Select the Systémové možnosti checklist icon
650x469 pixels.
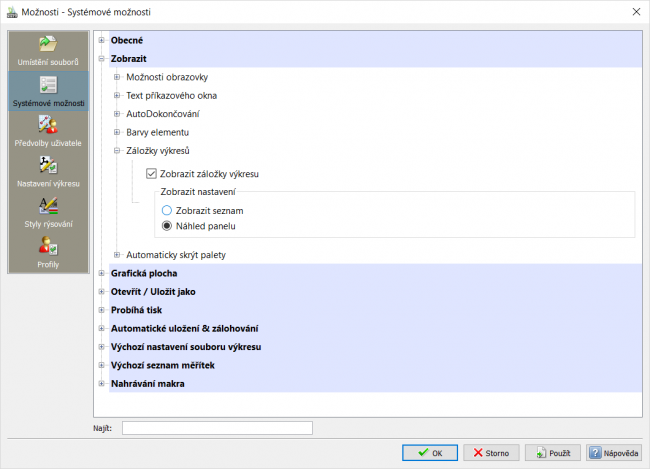click(x=48, y=85)
